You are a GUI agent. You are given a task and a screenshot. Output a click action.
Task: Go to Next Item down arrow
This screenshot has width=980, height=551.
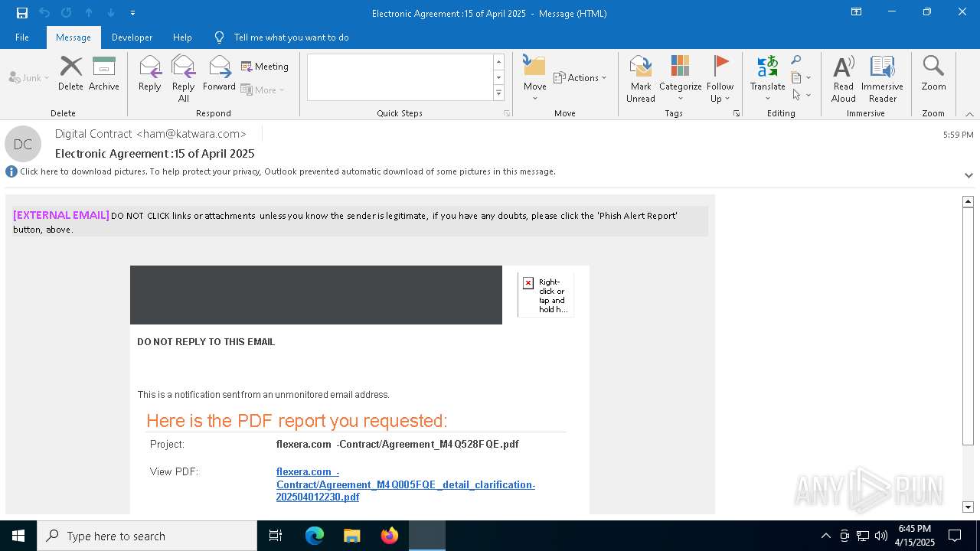(x=111, y=13)
